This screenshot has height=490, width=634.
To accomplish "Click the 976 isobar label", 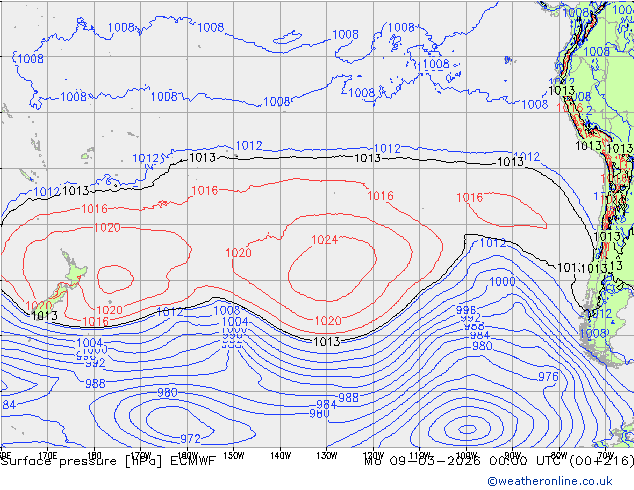I will (x=548, y=377).
